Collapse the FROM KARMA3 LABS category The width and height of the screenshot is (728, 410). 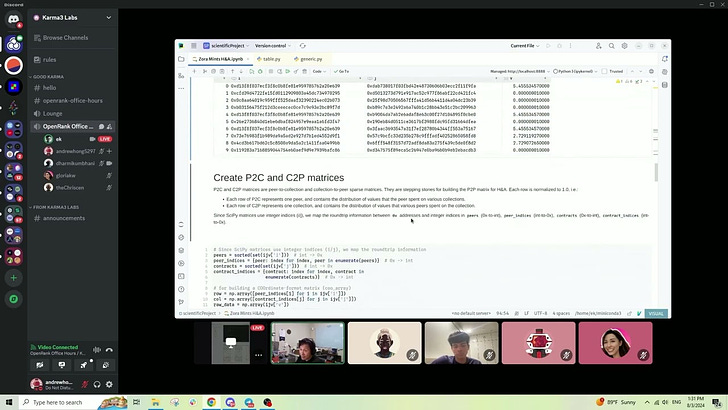tap(56, 207)
